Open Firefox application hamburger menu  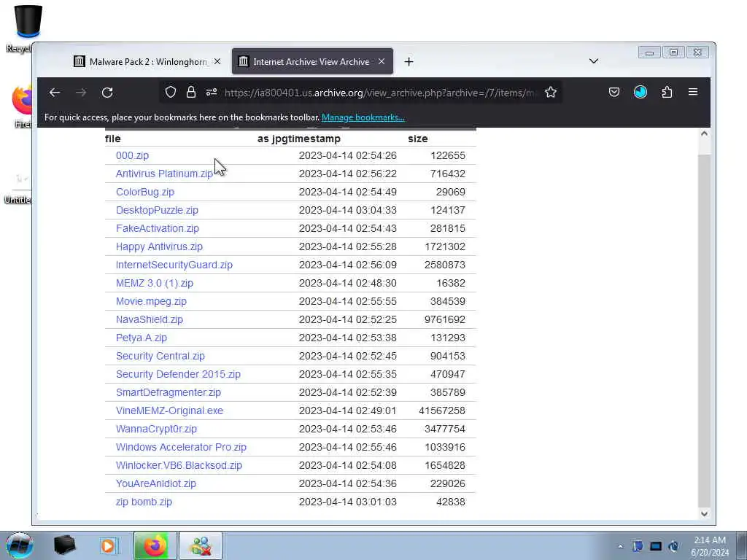click(x=693, y=92)
